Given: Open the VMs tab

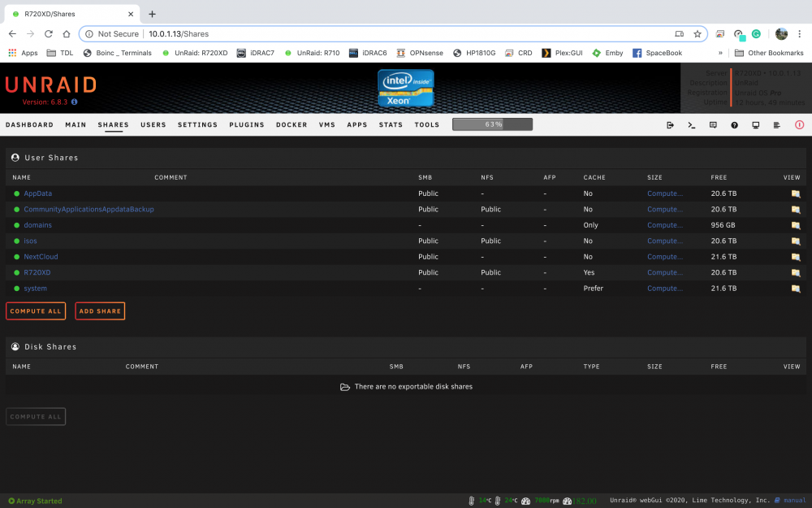Looking at the screenshot, I should 326,125.
